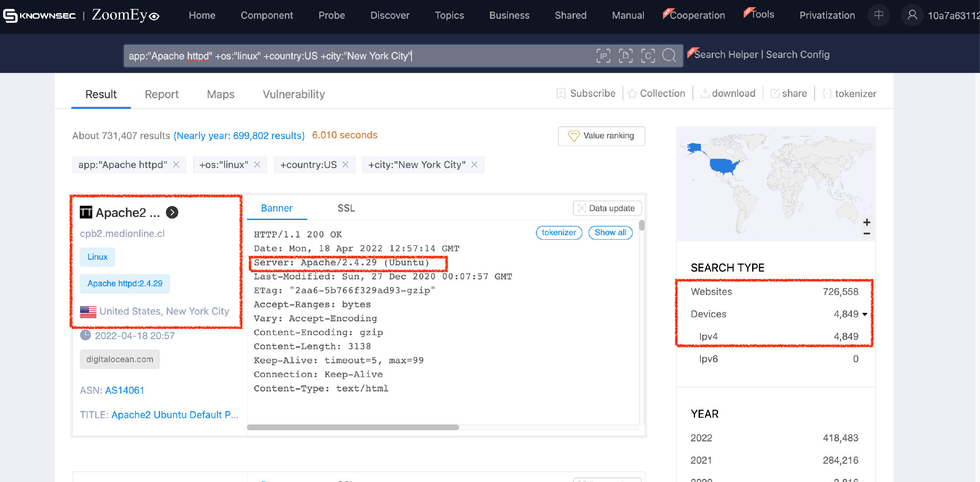Select the search-by-IP icon in search bar

pos(604,56)
